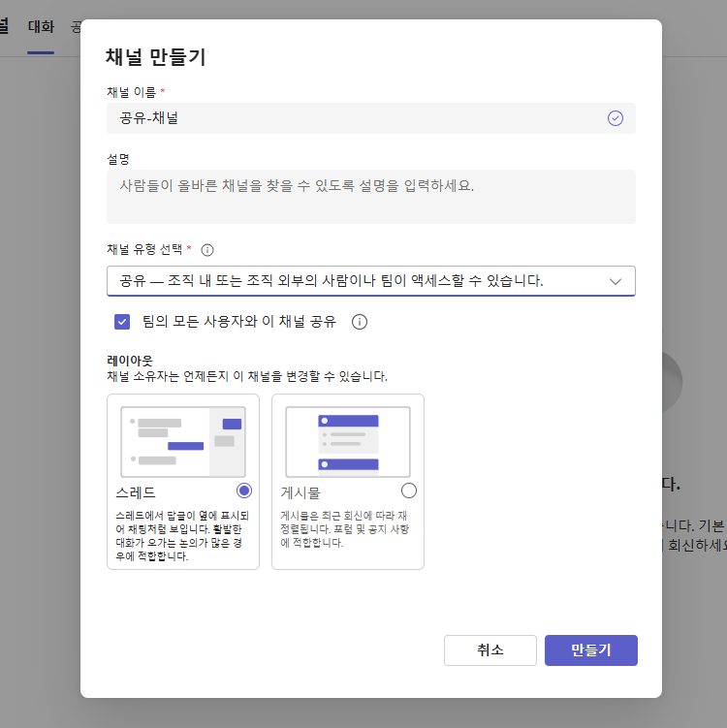Click the 스레드 layout description text
The width and height of the screenshot is (727, 728).
[x=182, y=536]
